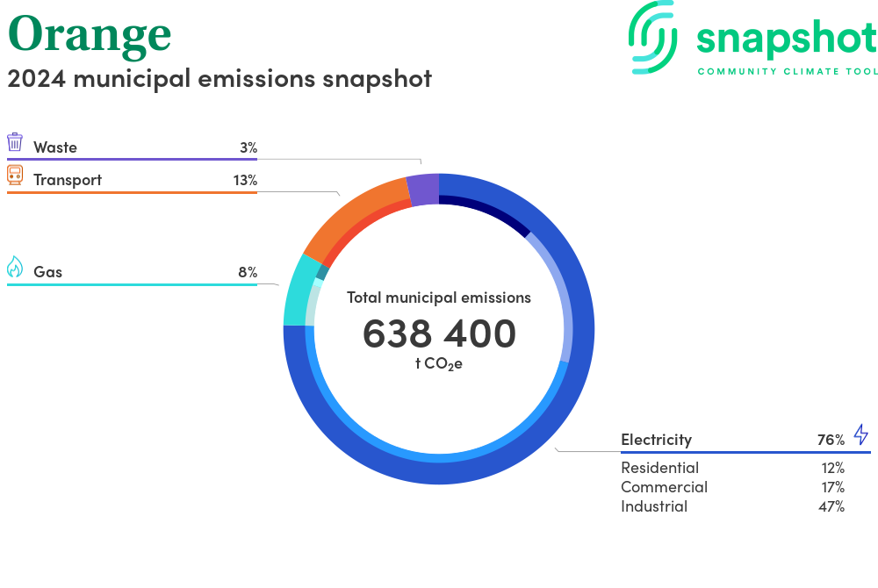Viewport: 878px width, 588px height.
Task: Open the Waste 3% legend label
Action: click(x=132, y=147)
